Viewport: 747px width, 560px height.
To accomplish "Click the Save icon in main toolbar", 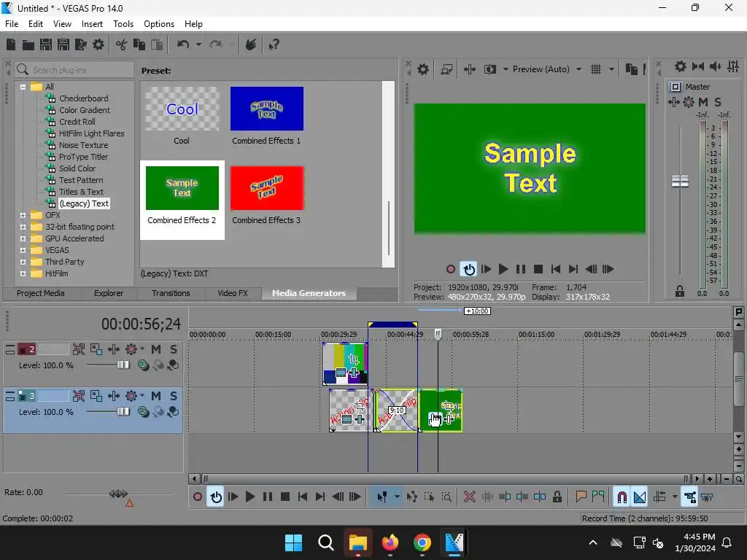I will 46,44.
